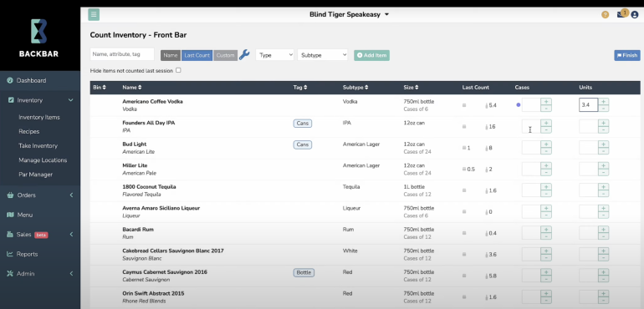The image size is (644, 309).
Task: Increase Cases for 1800 Coconut Tequila
Action: click(x=546, y=187)
